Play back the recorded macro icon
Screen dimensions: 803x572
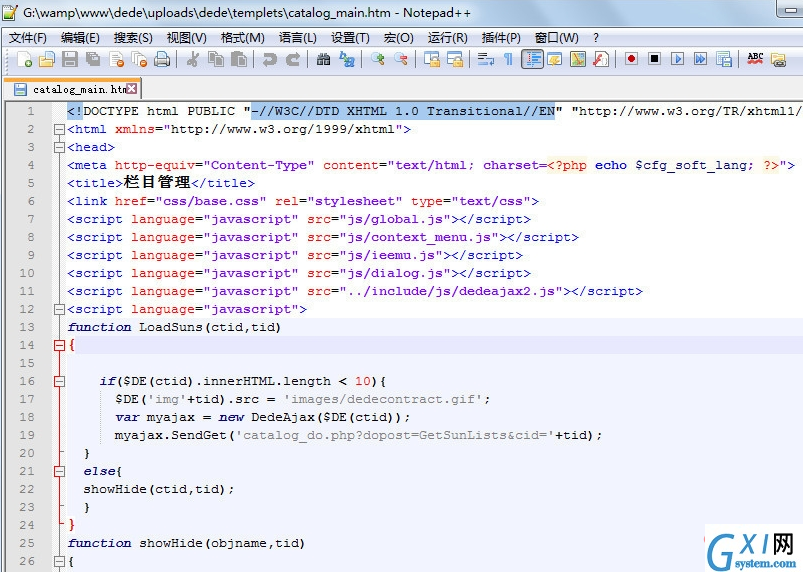click(677, 59)
